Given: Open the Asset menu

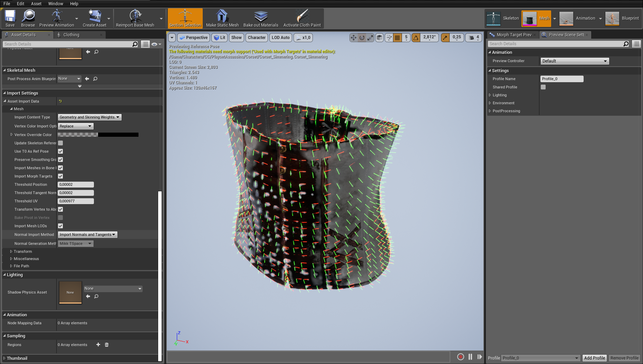Looking at the screenshot, I should [x=36, y=3].
